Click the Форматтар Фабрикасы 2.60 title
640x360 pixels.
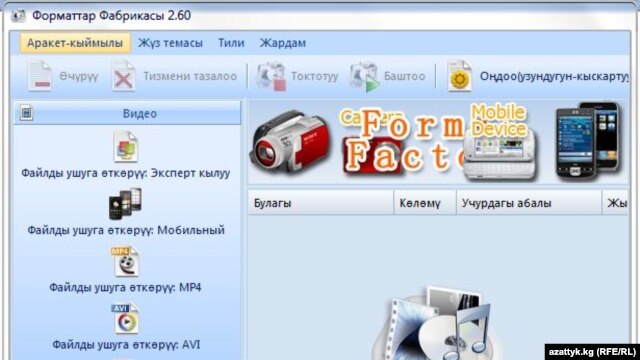[111, 16]
